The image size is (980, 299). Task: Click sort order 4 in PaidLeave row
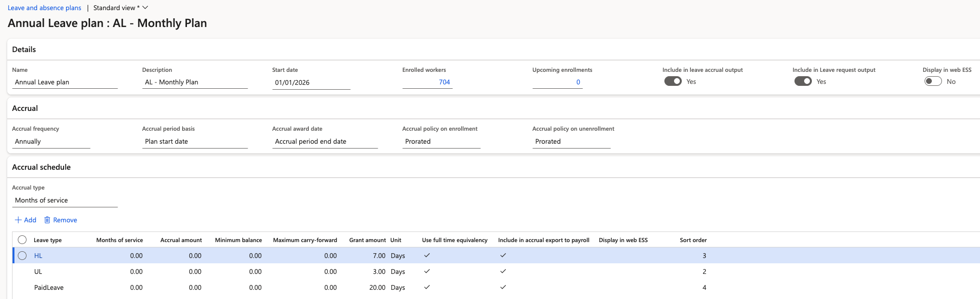704,287
